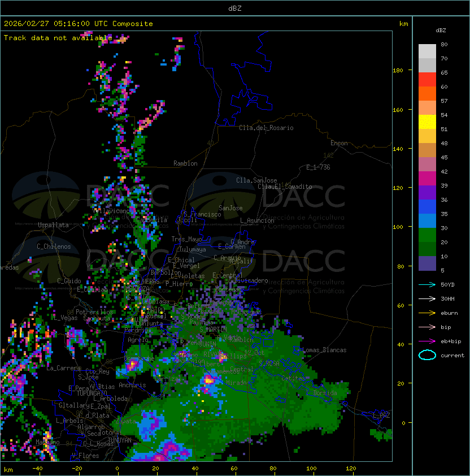Click the 'La_Carrera' map label
The image size is (470, 476).
(x=64, y=368)
